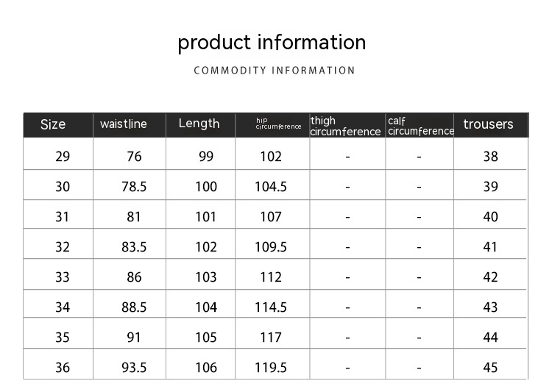Click the calf circumference column header
Image resolution: width=552 pixels, height=392 pixels.
click(x=420, y=126)
